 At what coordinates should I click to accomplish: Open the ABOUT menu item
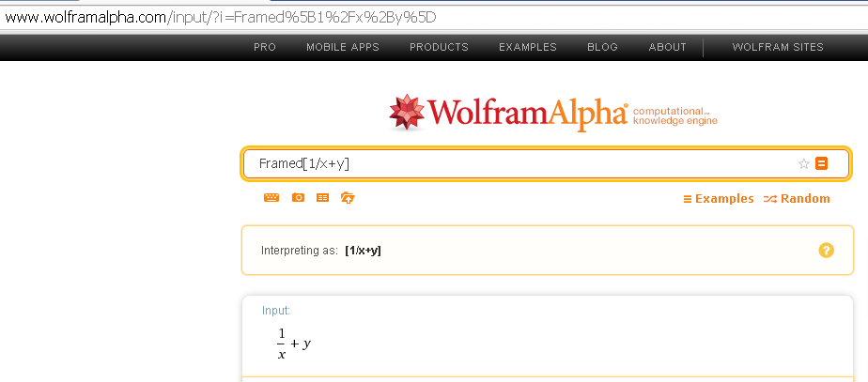pos(667,48)
